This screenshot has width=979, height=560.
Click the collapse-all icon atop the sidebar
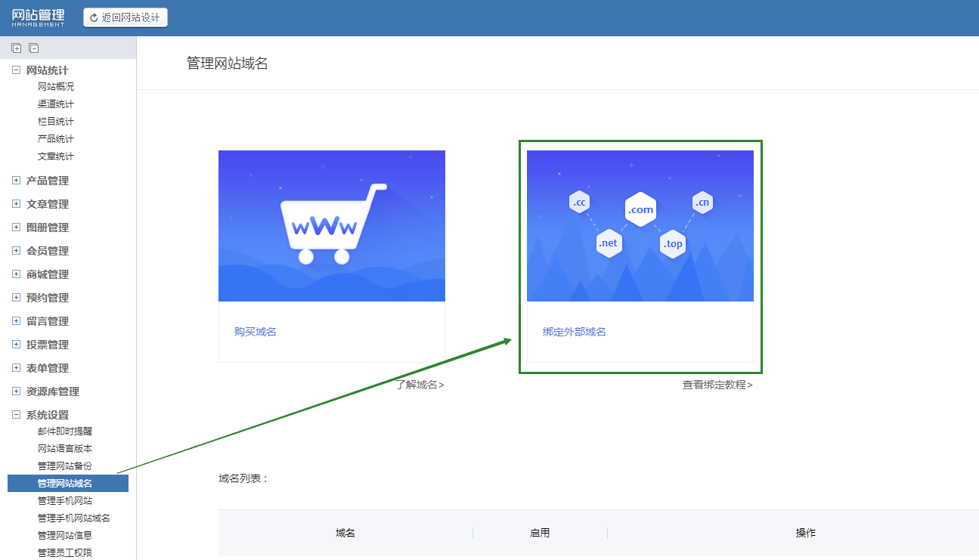[x=33, y=48]
